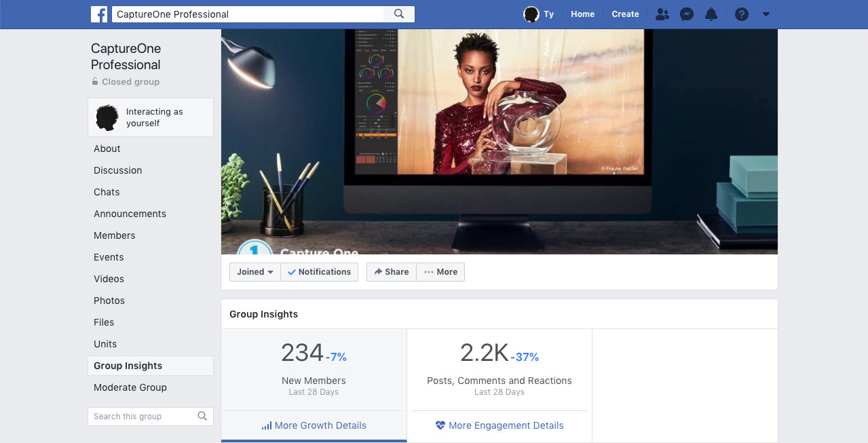
Task: Select Group Insights in the sidebar
Action: coord(151,366)
